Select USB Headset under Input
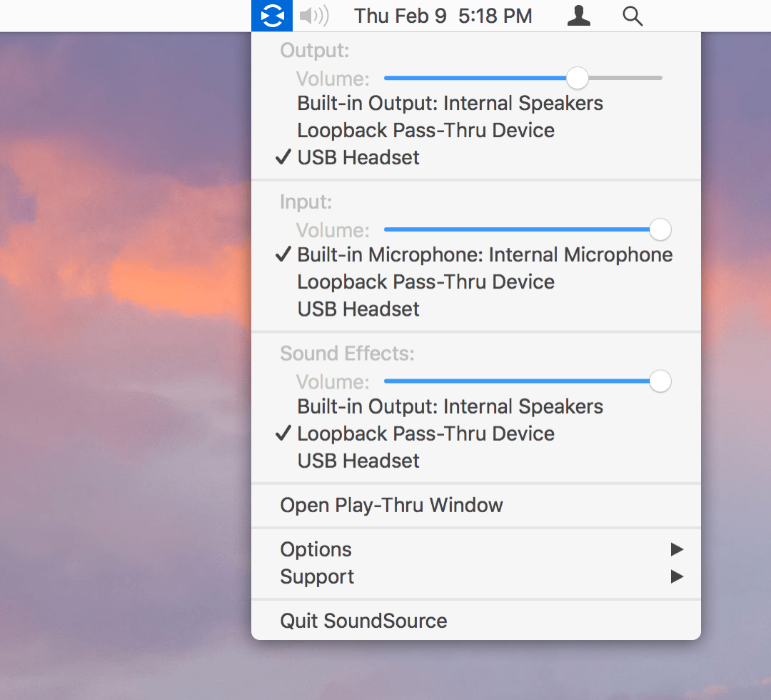This screenshot has height=700, width=771. tap(476, 309)
